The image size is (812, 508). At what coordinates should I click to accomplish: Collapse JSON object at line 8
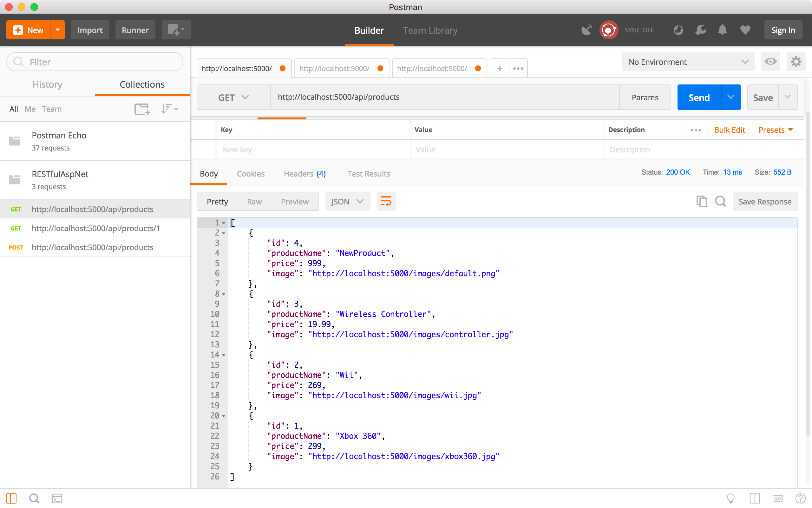point(224,294)
